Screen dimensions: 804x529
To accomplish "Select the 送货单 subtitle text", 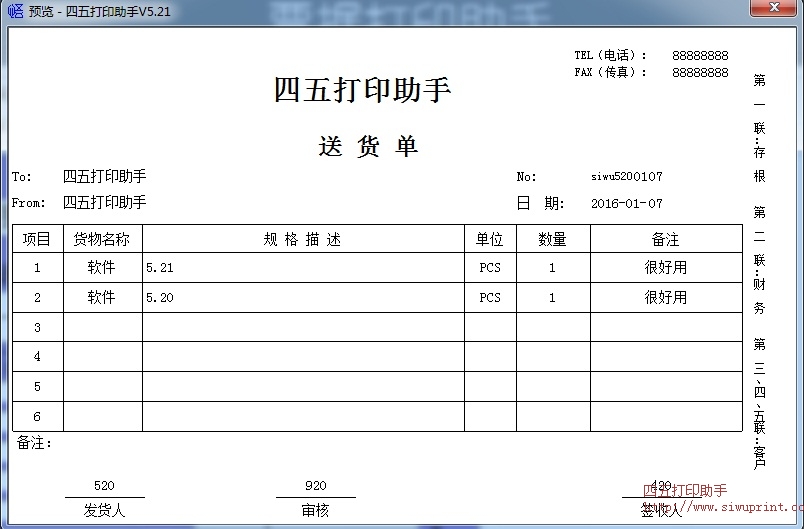I will 368,147.
